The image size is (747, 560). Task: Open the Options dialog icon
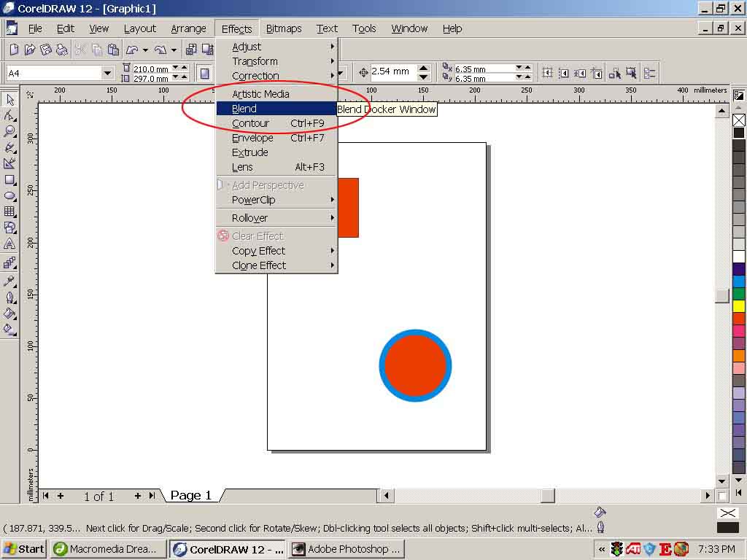click(649, 73)
